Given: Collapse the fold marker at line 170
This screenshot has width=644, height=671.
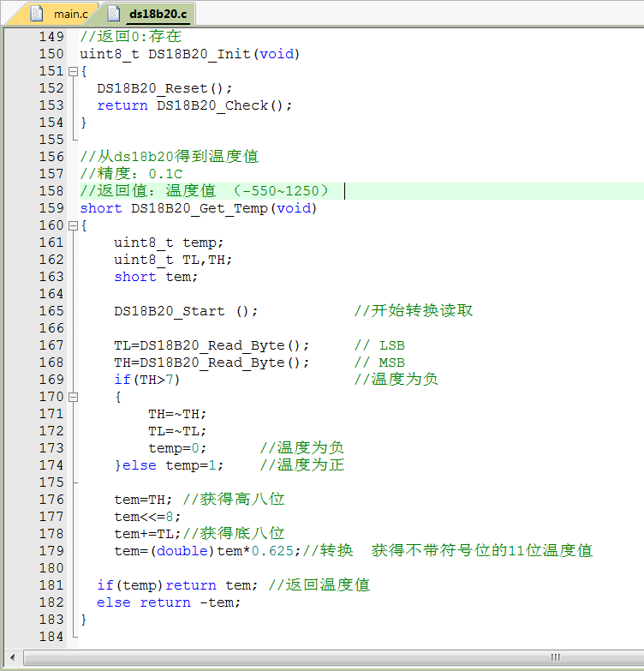Looking at the screenshot, I should point(73,398).
